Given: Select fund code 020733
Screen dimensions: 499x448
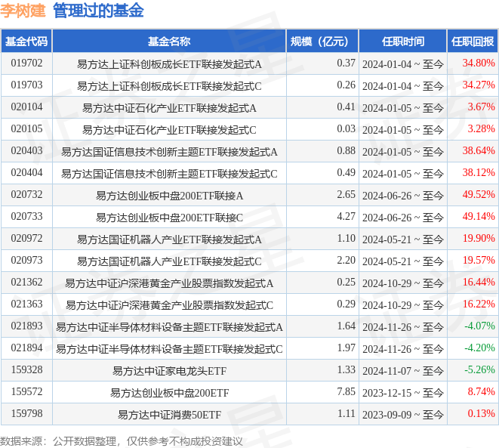Looking at the screenshot, I should [26, 217].
